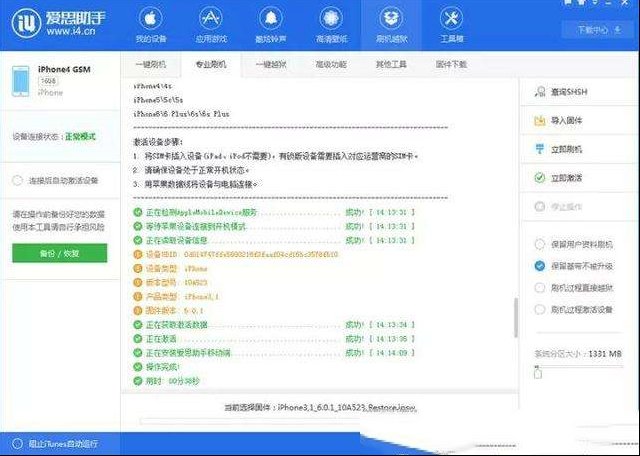Open the 固件下载 tab

(x=451, y=65)
